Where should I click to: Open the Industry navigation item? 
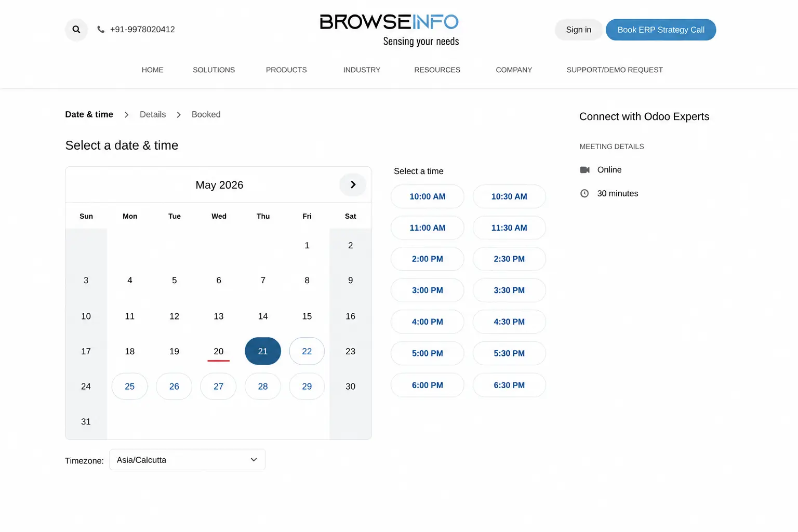[x=362, y=70]
